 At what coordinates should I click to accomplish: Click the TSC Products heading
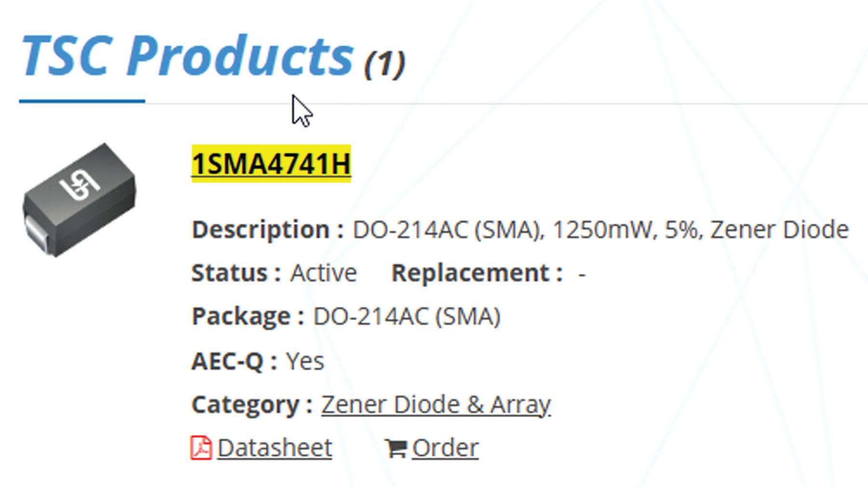188,56
